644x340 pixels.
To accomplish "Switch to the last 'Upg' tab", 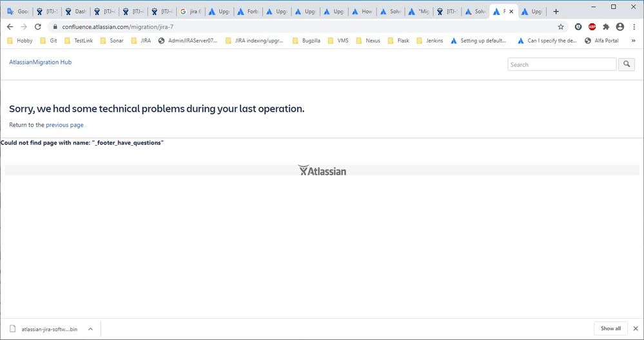I will [x=532, y=12].
